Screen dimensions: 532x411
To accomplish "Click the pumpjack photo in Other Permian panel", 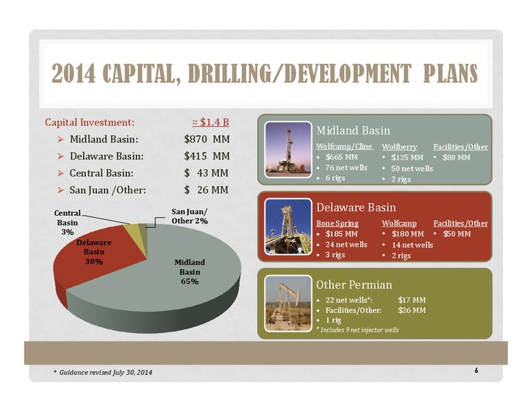I will [288, 303].
